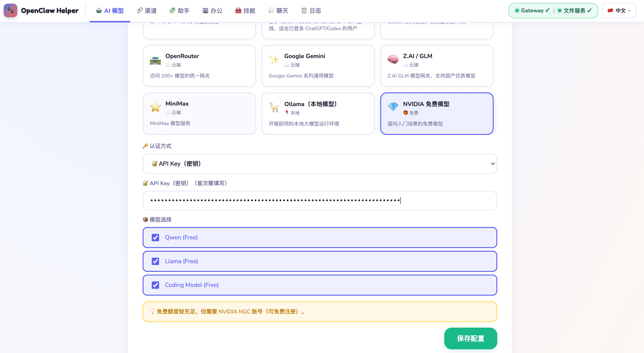The image size is (644, 353).
Task: Click the Gateway status indicator
Action: click(532, 11)
